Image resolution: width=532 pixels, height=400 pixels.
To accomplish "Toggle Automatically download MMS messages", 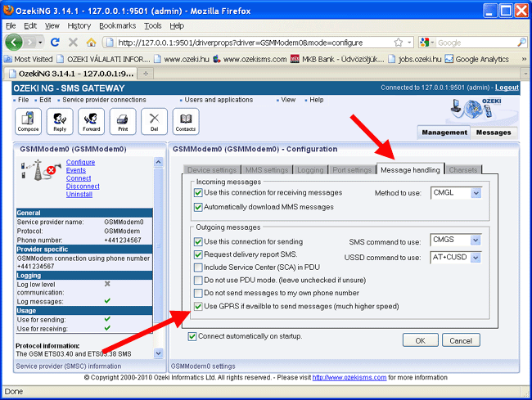I will (198, 207).
